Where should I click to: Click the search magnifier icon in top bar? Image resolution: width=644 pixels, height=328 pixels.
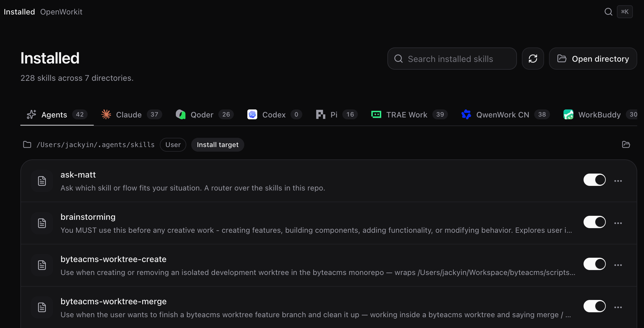pyautogui.click(x=608, y=12)
